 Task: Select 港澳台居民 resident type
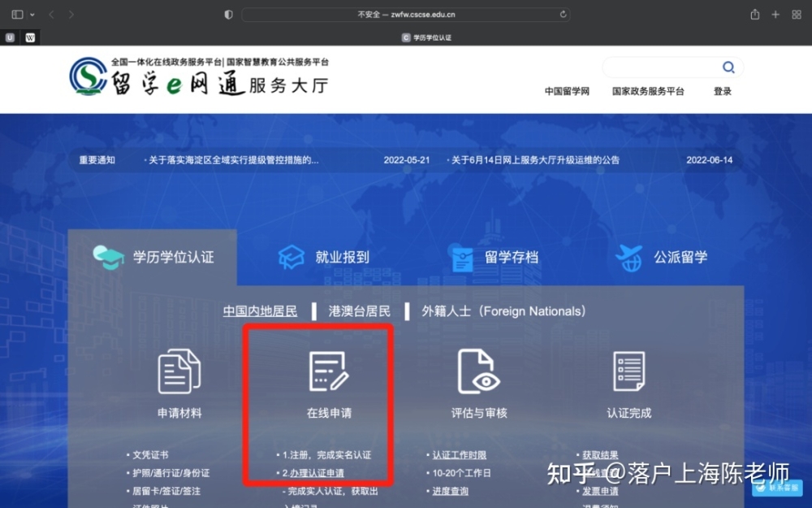(x=360, y=311)
